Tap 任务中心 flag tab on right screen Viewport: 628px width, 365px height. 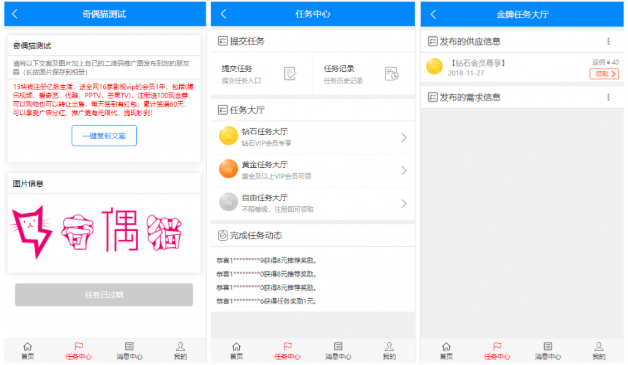pos(497,351)
